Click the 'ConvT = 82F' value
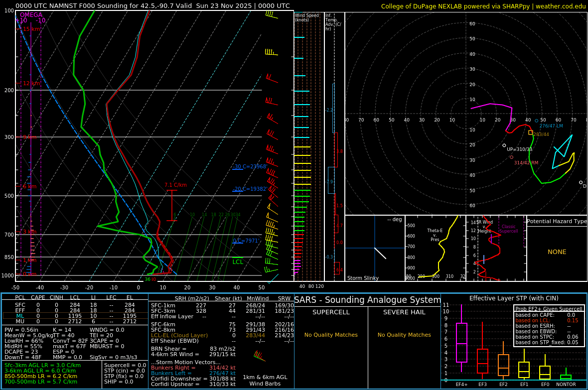Image resolution: width=588 pixels, height=390 pixels. point(70,341)
